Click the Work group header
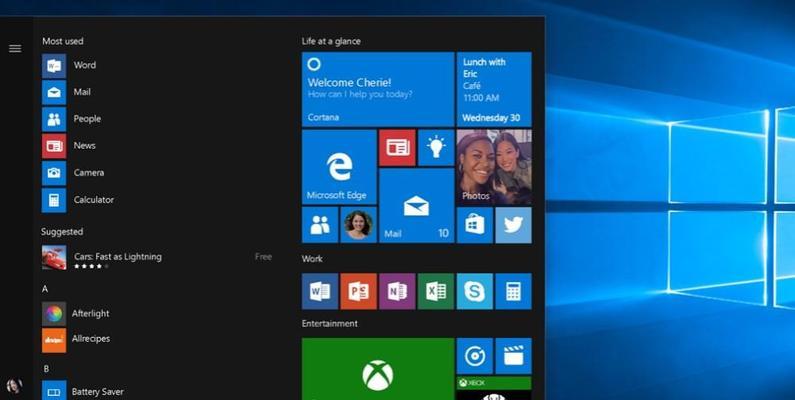This screenshot has width=795, height=400. click(x=312, y=259)
